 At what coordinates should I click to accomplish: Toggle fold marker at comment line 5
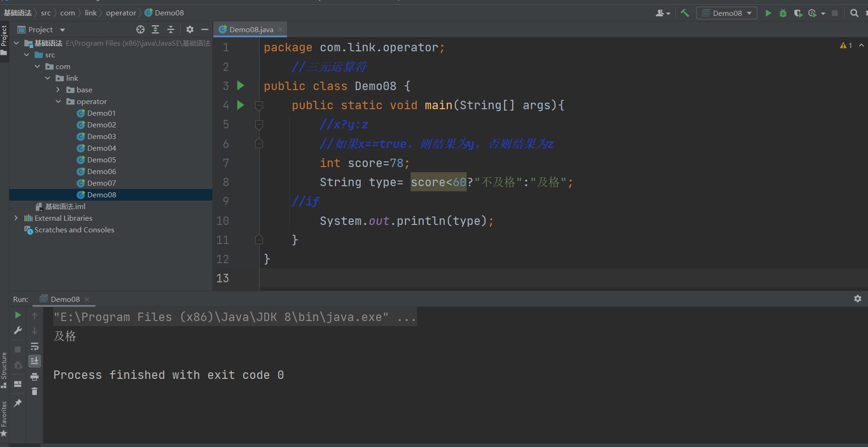[x=259, y=125]
